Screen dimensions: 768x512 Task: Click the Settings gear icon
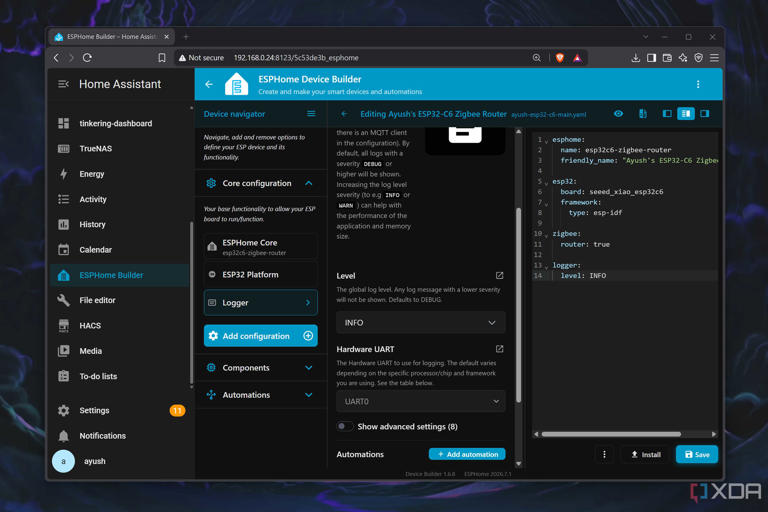[x=64, y=411]
